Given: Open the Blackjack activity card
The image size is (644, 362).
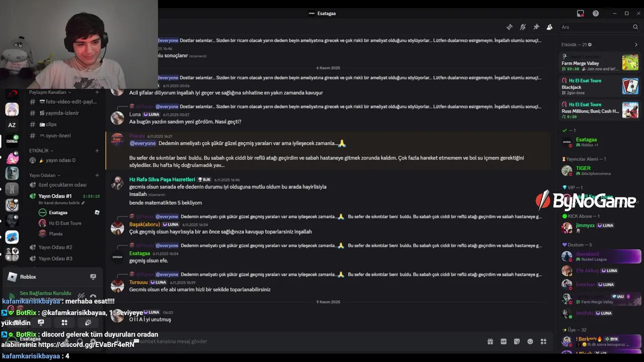Looking at the screenshot, I should (x=599, y=86).
